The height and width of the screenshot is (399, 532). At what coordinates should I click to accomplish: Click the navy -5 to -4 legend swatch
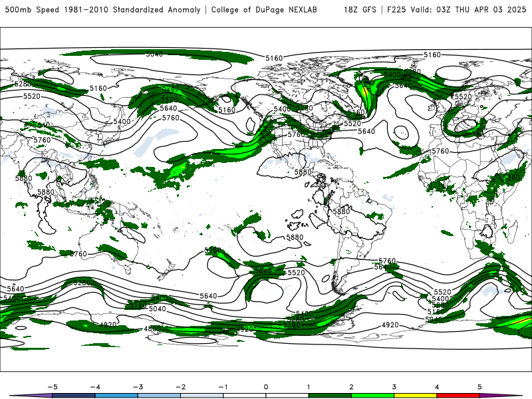[74, 396]
